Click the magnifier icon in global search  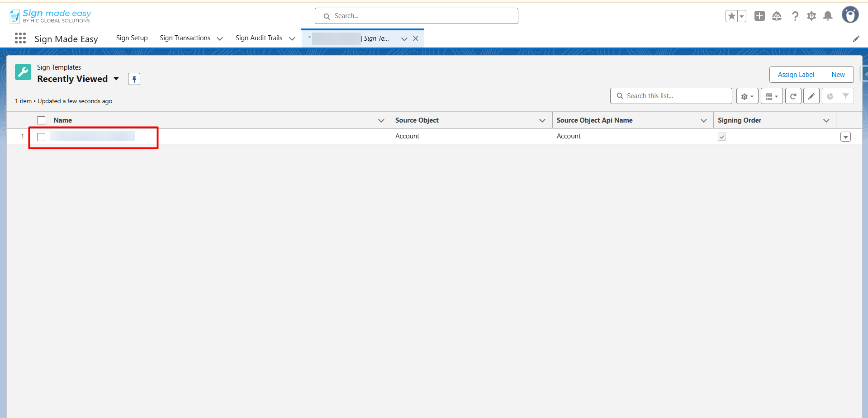coord(327,16)
